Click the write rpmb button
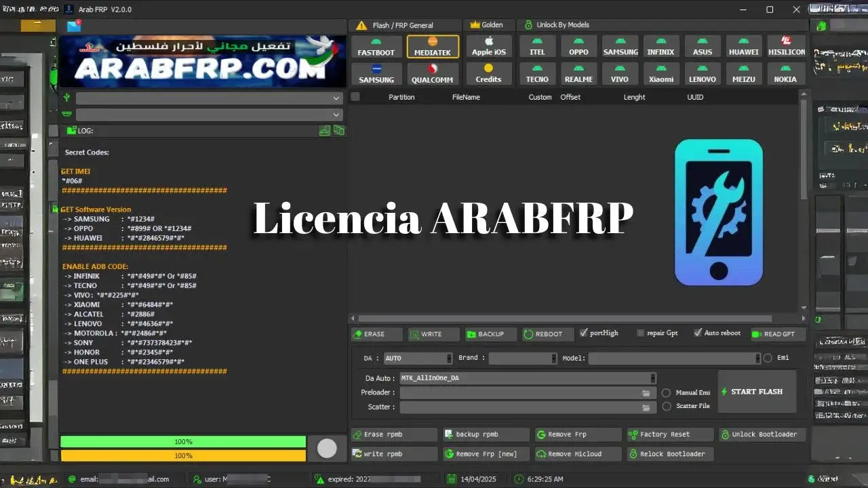 coord(394,454)
